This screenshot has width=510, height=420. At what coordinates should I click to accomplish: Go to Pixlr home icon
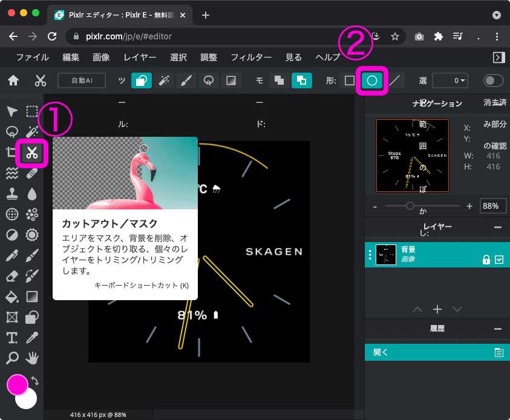click(x=13, y=80)
